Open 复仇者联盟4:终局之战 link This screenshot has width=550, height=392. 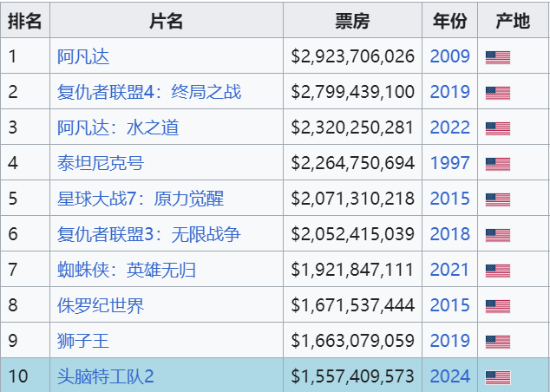point(149,92)
